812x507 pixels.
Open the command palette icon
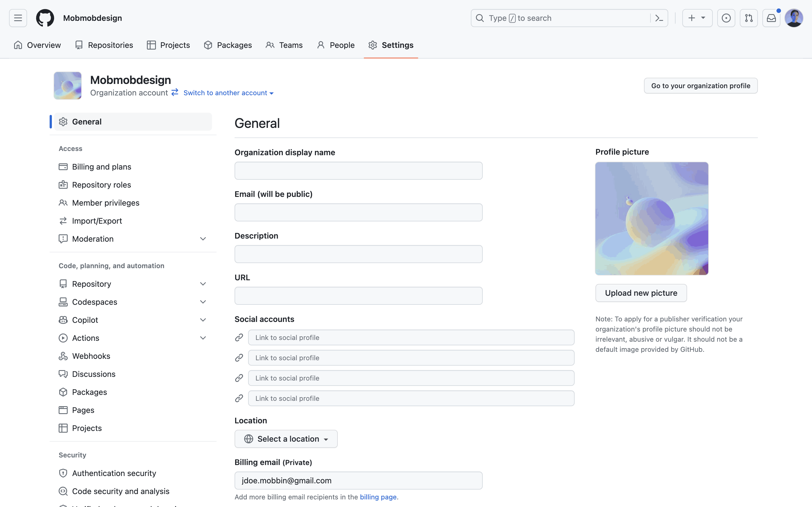659,18
